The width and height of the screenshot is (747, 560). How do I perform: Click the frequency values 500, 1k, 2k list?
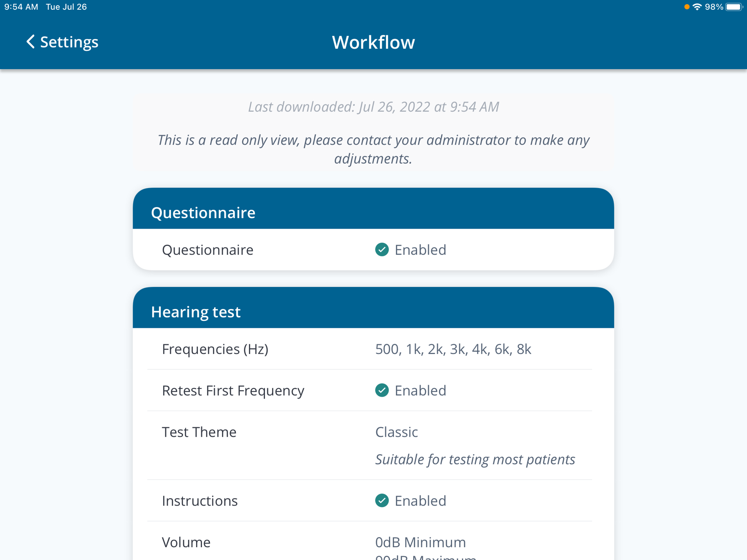pyautogui.click(x=453, y=349)
